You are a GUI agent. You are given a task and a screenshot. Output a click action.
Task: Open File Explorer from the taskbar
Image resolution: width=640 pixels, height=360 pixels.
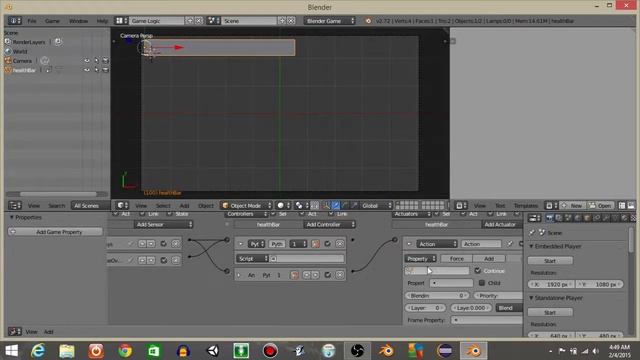[67, 351]
